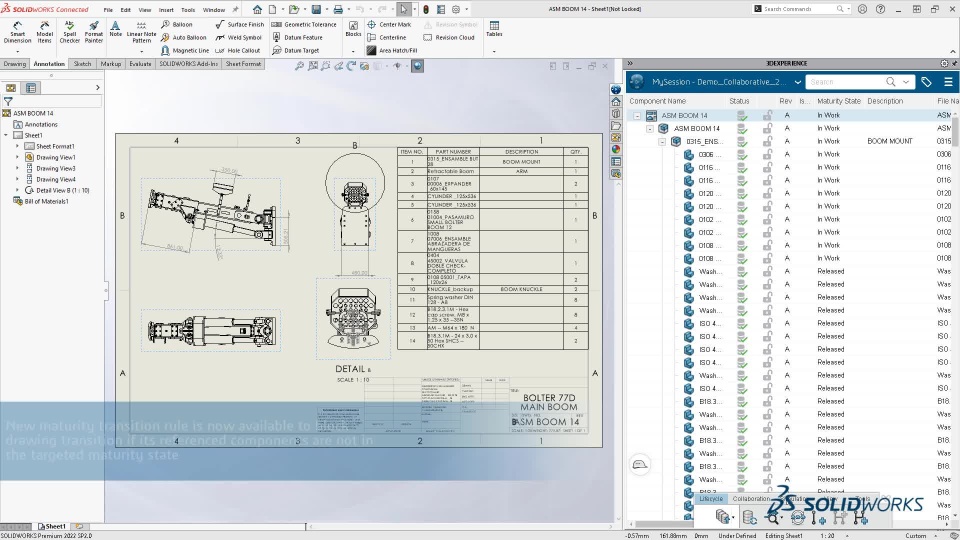960x540 pixels.
Task: Apply Area Hatch/Fill
Action: [392, 51]
